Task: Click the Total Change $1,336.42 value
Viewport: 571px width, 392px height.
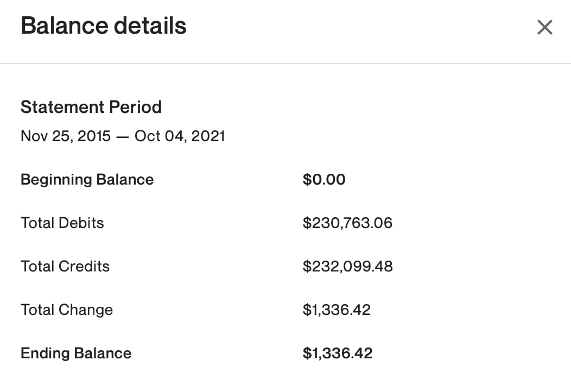Action: pos(337,310)
